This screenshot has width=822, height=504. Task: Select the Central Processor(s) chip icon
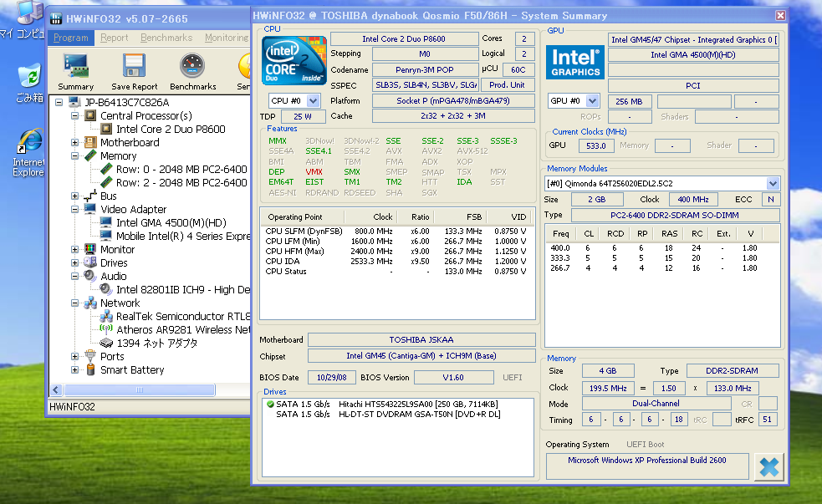[x=90, y=115]
